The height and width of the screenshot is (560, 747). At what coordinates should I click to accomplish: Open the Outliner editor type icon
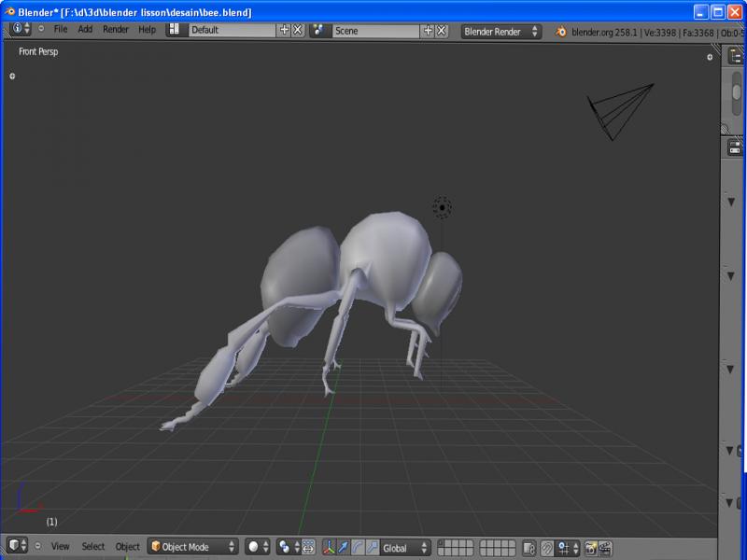(x=736, y=56)
